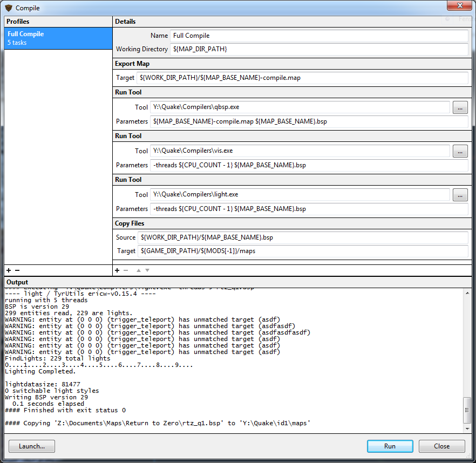Click the Copy Files Source field
This screenshot has height=463, width=476.
point(303,237)
